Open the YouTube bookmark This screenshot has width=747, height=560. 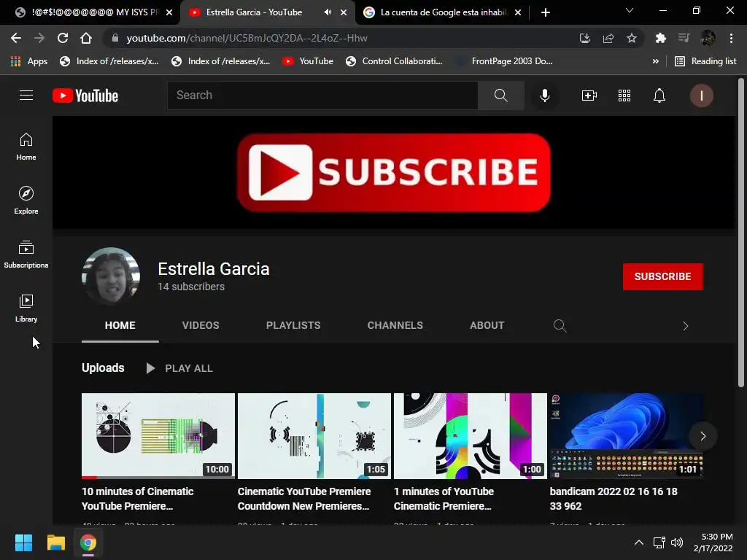308,61
